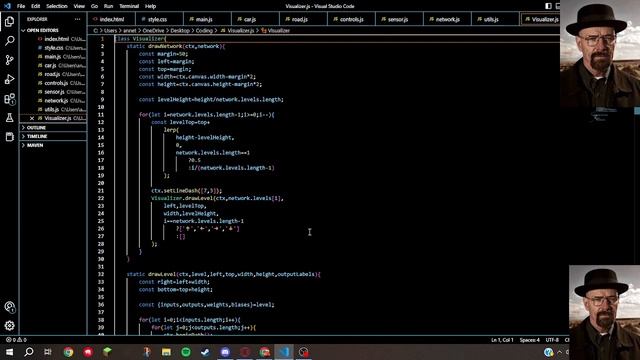Open the Run and Debug view
The image size is (640, 360).
click(9, 79)
